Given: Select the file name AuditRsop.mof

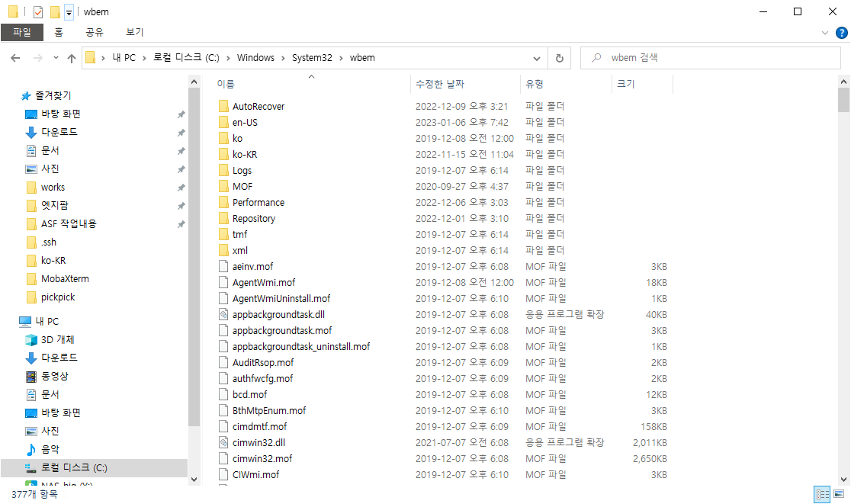Looking at the screenshot, I should point(262,362).
